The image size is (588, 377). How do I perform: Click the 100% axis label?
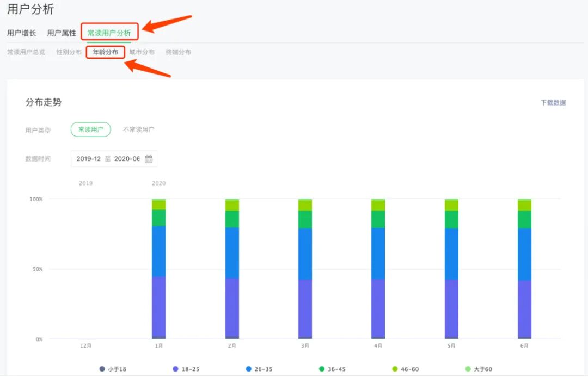point(36,199)
